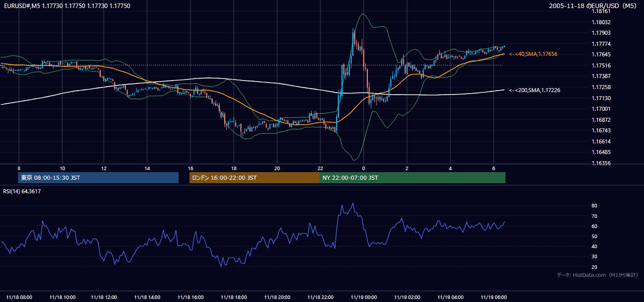Click price axis value 1.17130
644x302 pixels.
[x=601, y=98]
